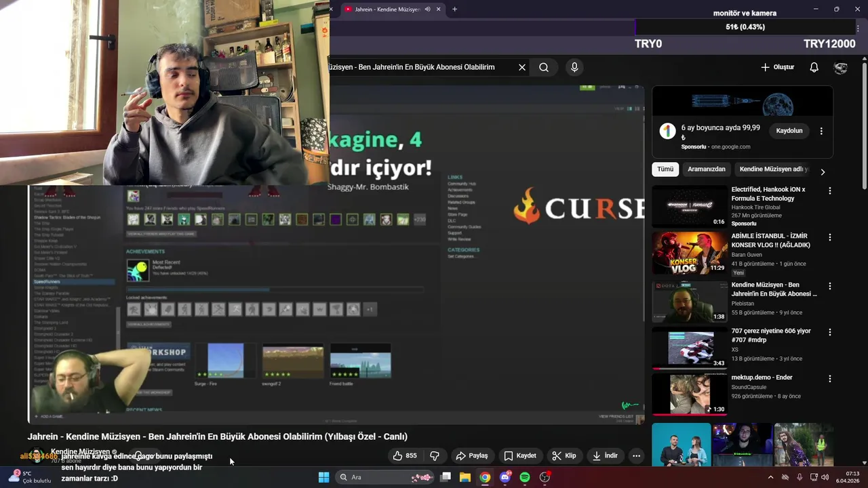
Task: Open YouTube notifications bell
Action: 814,67
